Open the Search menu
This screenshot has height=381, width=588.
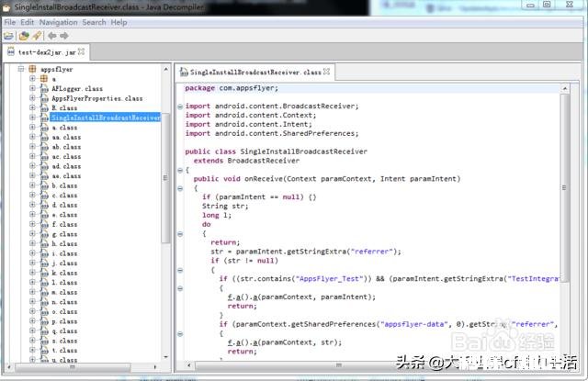coord(94,22)
